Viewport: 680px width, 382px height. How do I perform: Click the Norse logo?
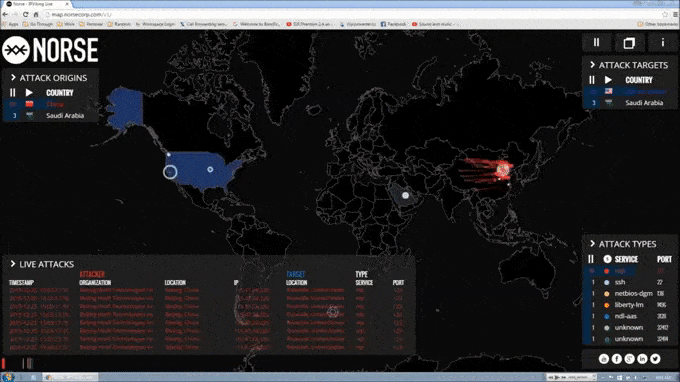coord(50,50)
